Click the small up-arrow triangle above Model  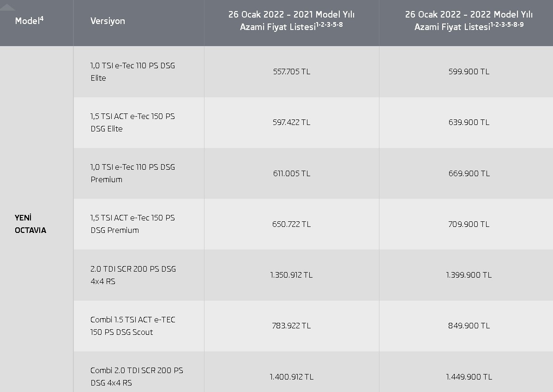[8, 6]
